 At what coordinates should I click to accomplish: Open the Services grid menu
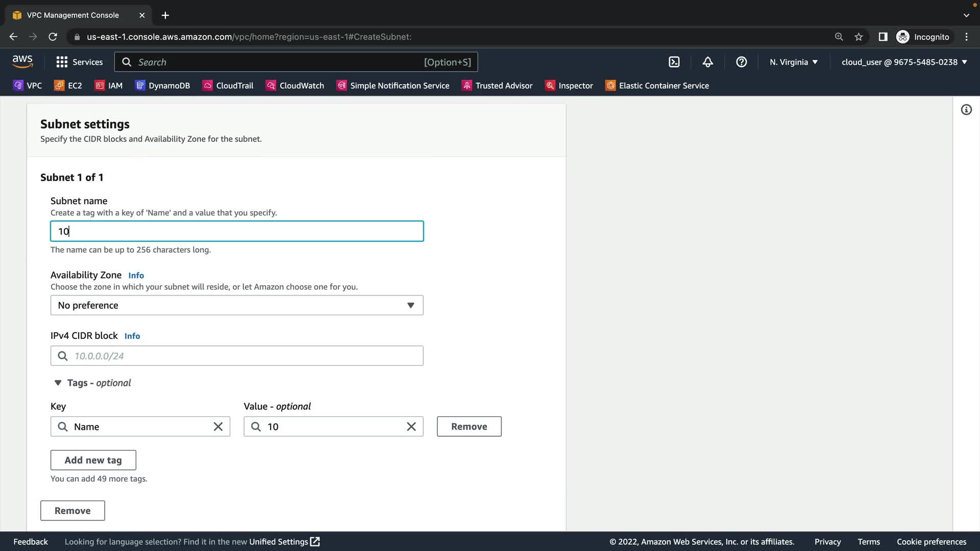(x=79, y=62)
